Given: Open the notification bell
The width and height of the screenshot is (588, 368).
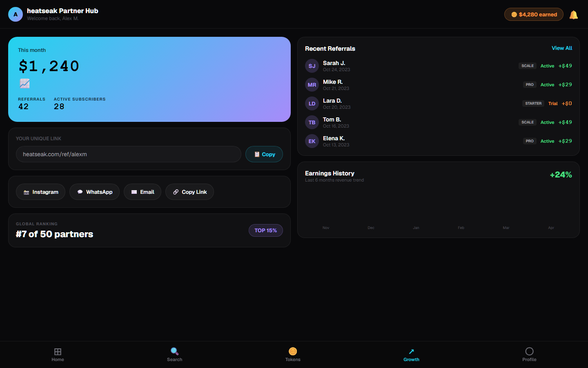Looking at the screenshot, I should (574, 15).
